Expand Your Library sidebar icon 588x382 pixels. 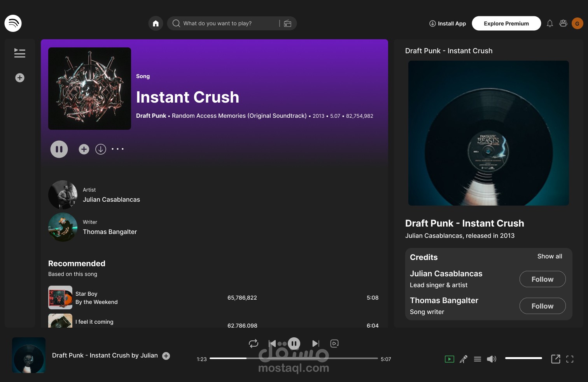point(19,53)
